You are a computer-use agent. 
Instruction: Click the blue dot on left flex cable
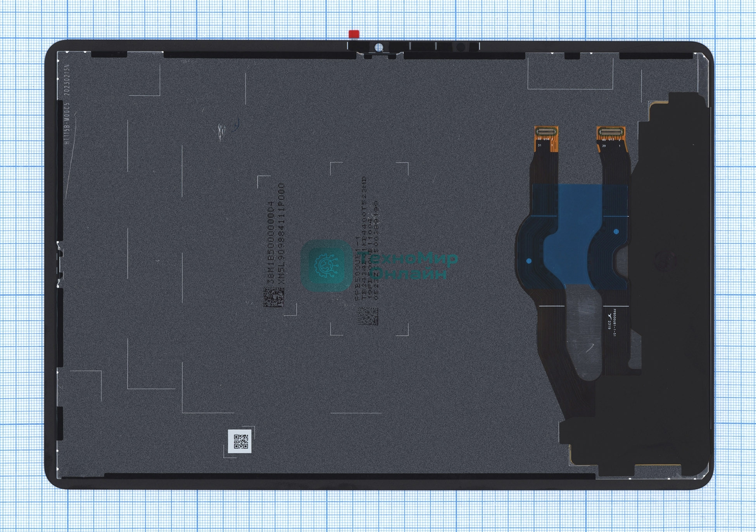pyautogui.click(x=529, y=261)
